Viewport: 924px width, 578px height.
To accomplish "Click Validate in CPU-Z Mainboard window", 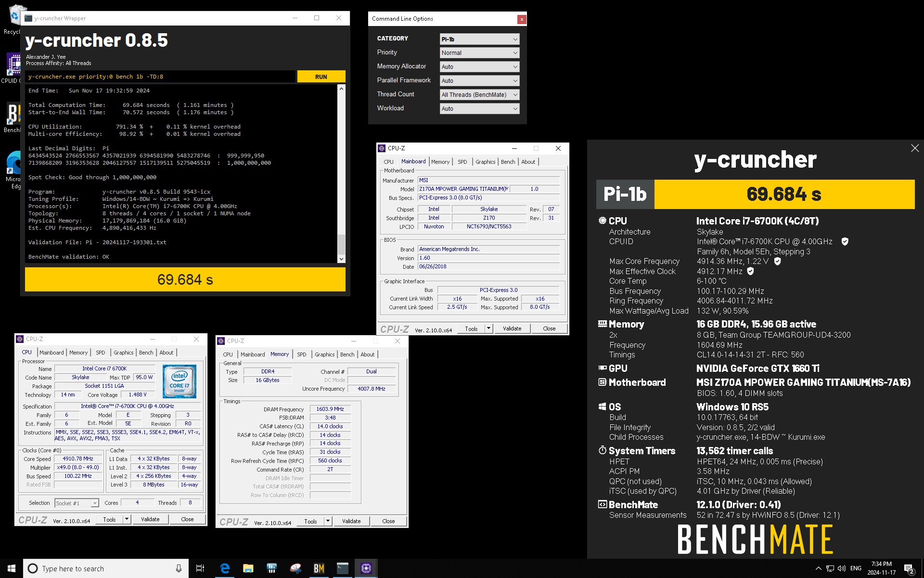I will (x=512, y=328).
